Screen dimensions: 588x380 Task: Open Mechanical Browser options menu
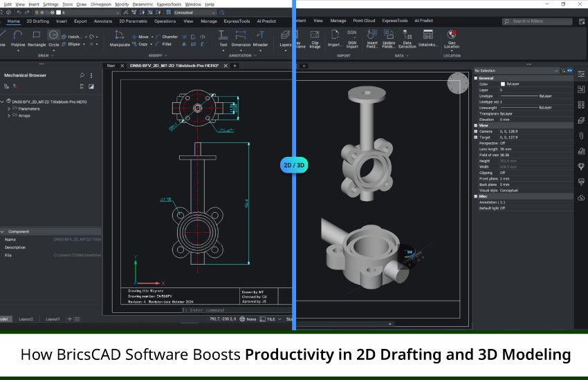coord(91,75)
